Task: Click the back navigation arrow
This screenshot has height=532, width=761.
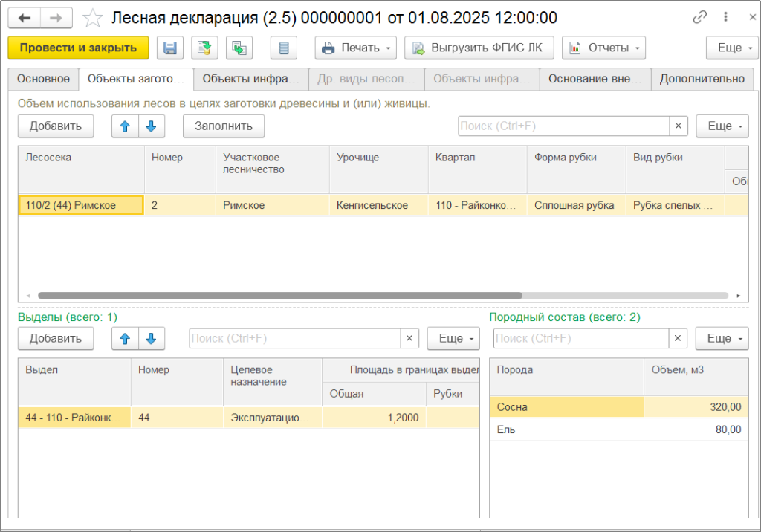Action: tap(25, 18)
